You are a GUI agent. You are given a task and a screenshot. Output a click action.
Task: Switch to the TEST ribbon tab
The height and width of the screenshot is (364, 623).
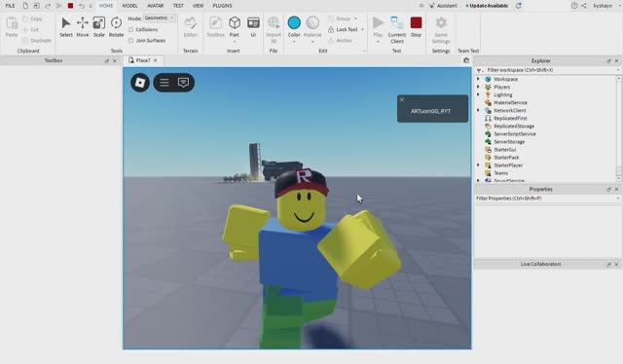pyautogui.click(x=178, y=6)
